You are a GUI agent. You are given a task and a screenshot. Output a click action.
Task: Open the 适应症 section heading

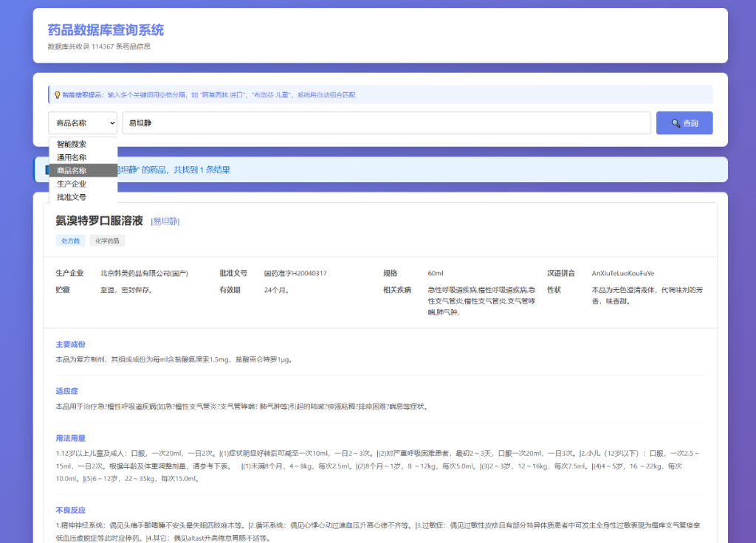[x=66, y=390]
